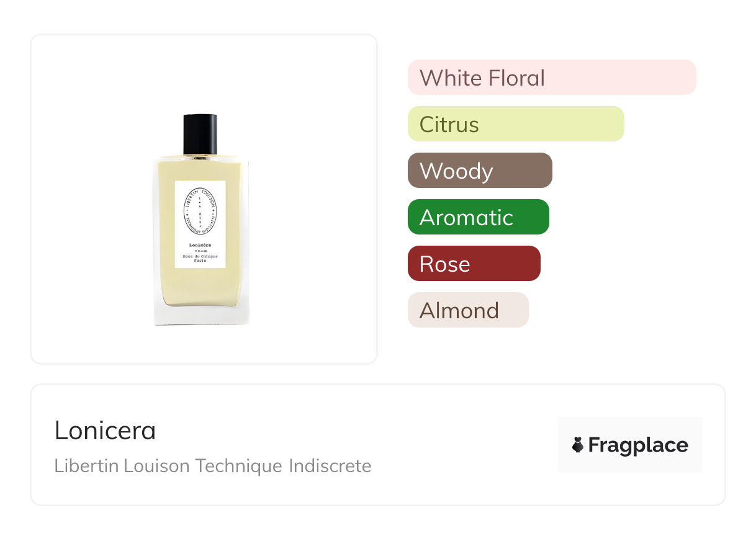Screen dimensions: 756x536
Task: Click the Rose label text
Action: pyautogui.click(x=444, y=264)
